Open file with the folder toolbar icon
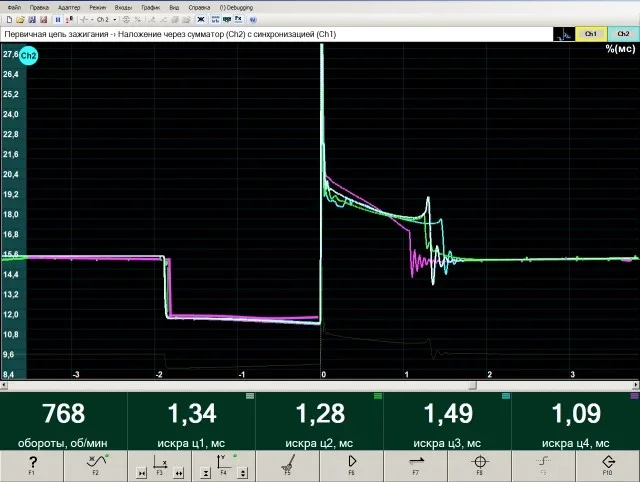 tap(20, 20)
